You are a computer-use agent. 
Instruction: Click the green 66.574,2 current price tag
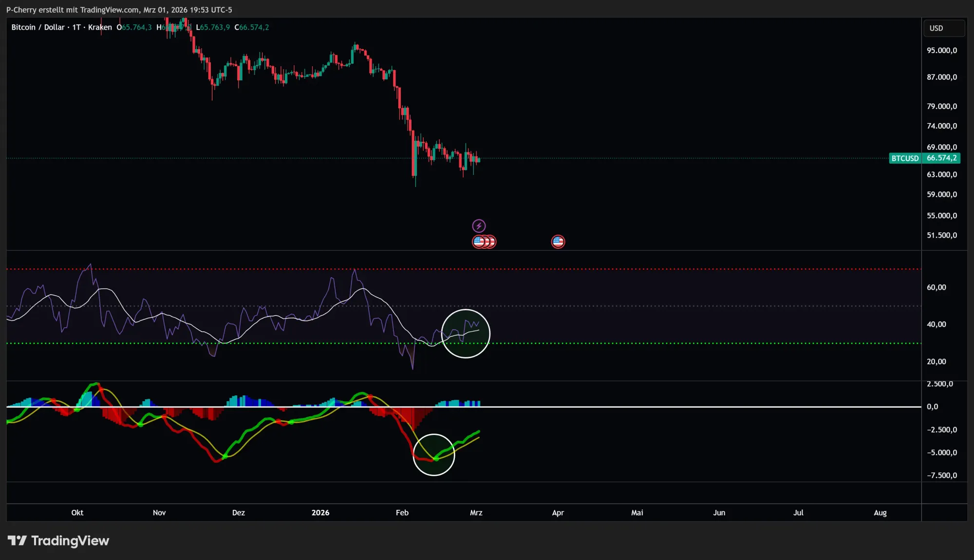tap(942, 158)
